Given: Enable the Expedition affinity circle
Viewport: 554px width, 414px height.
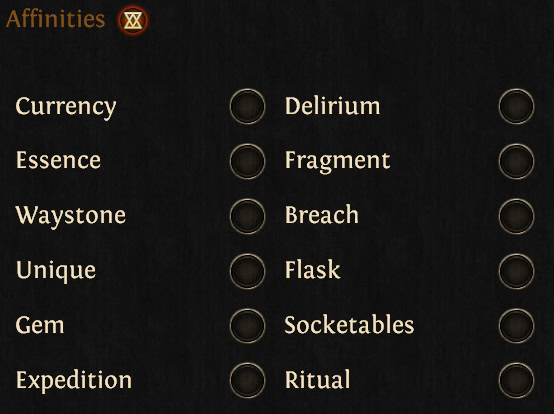Looking at the screenshot, I should click(x=247, y=380).
